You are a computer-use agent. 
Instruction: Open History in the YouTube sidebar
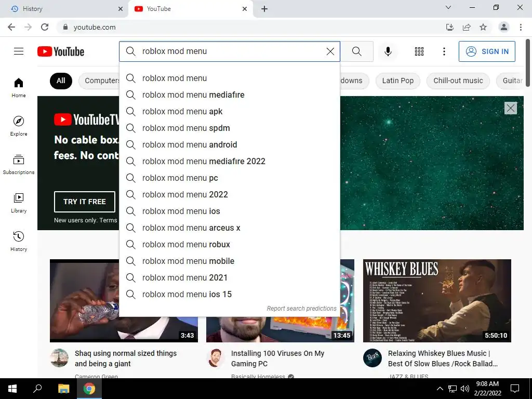click(x=19, y=241)
